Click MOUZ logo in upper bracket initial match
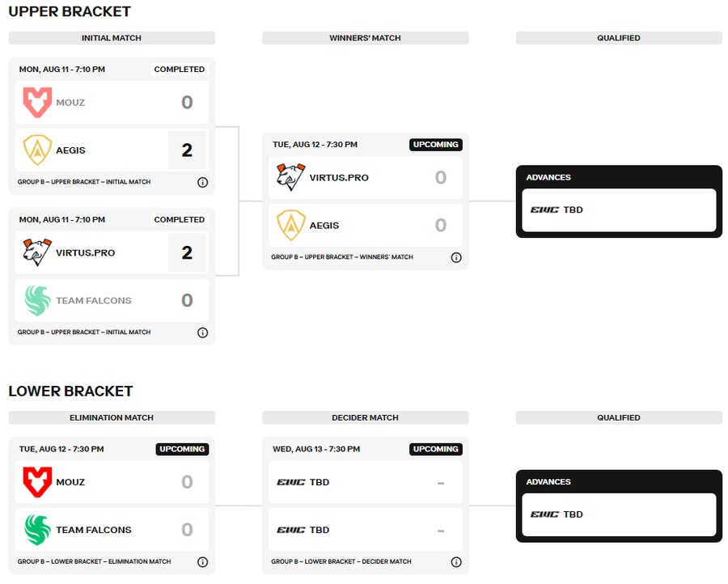 click(x=37, y=102)
